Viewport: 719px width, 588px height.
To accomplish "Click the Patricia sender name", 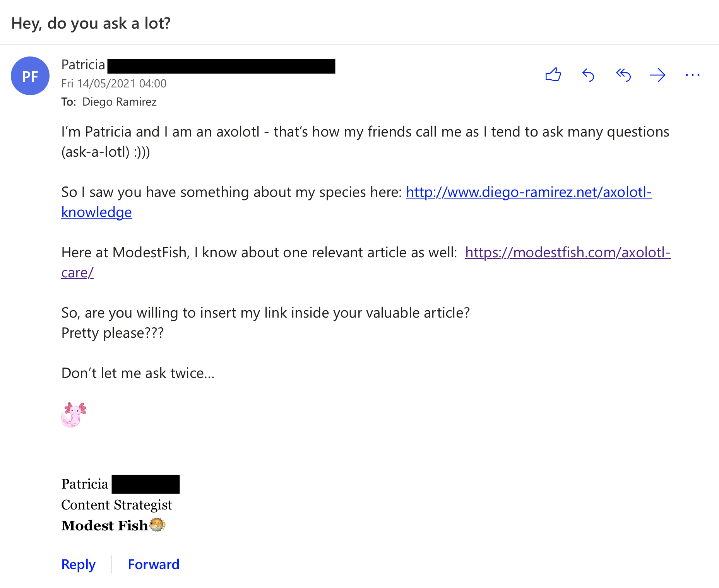I will (83, 65).
